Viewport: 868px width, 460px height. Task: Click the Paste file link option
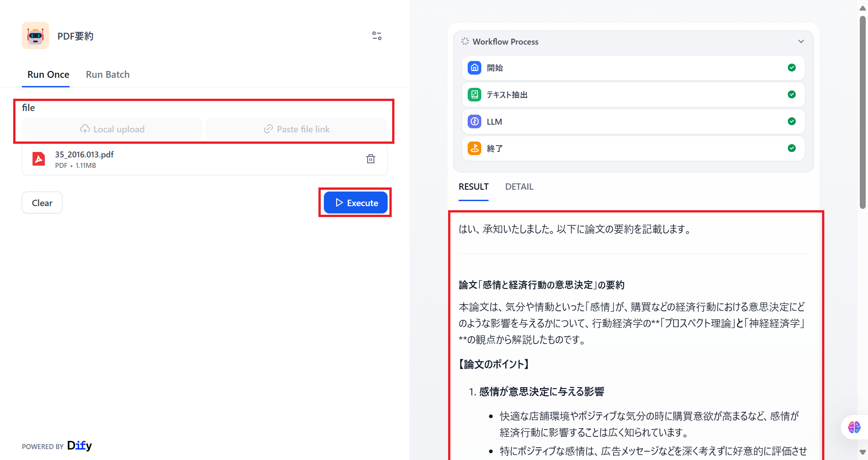tap(297, 129)
